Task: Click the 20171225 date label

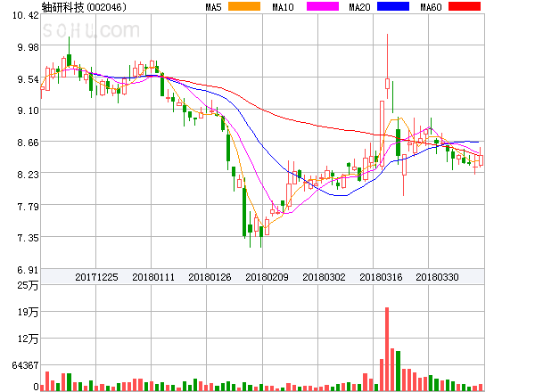Action: pyautogui.click(x=96, y=277)
